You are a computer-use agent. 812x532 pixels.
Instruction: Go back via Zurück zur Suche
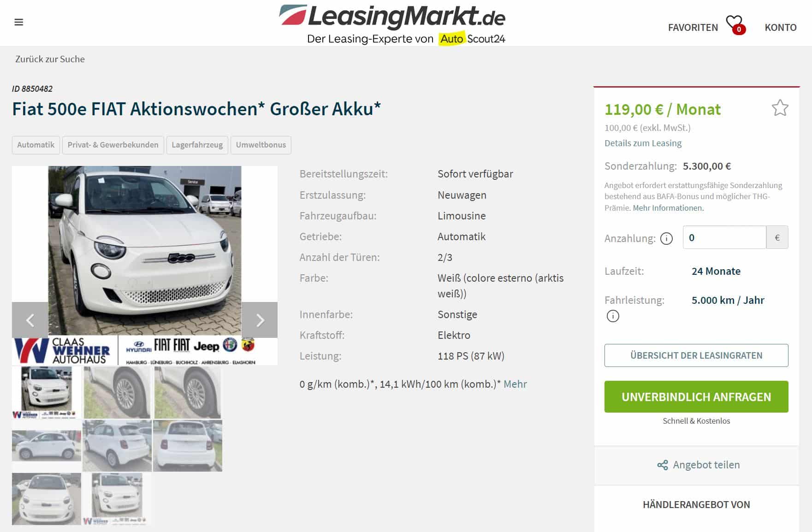pos(50,59)
